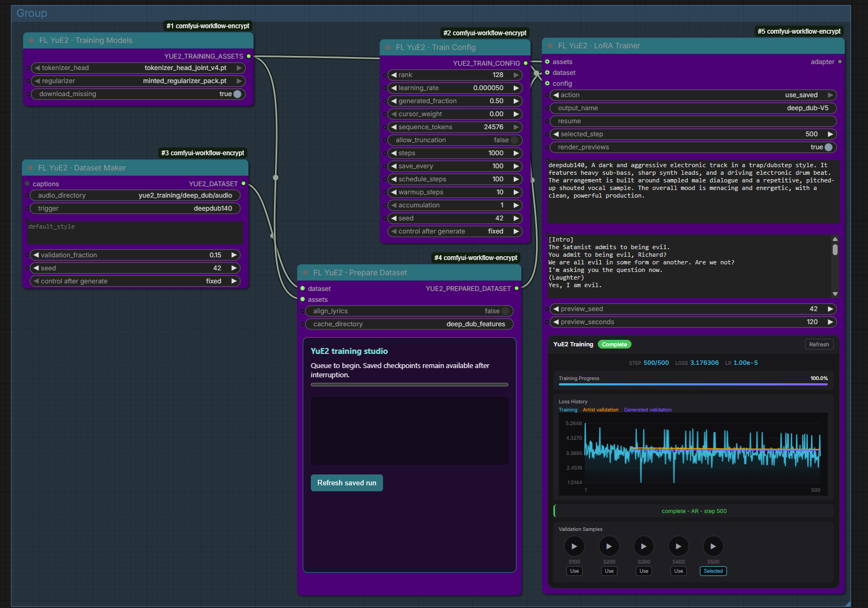Show Artist validation series
The height and width of the screenshot is (608, 868).
pos(601,410)
